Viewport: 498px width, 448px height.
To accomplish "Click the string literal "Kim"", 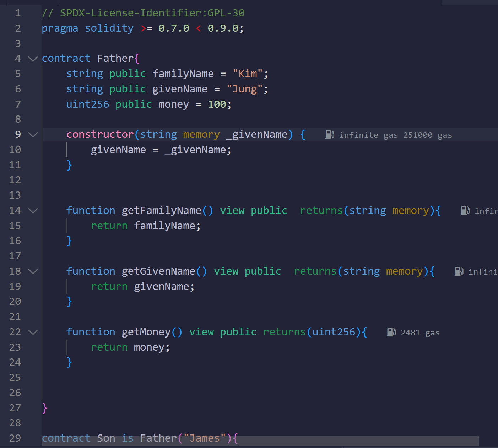I will click(x=248, y=74).
